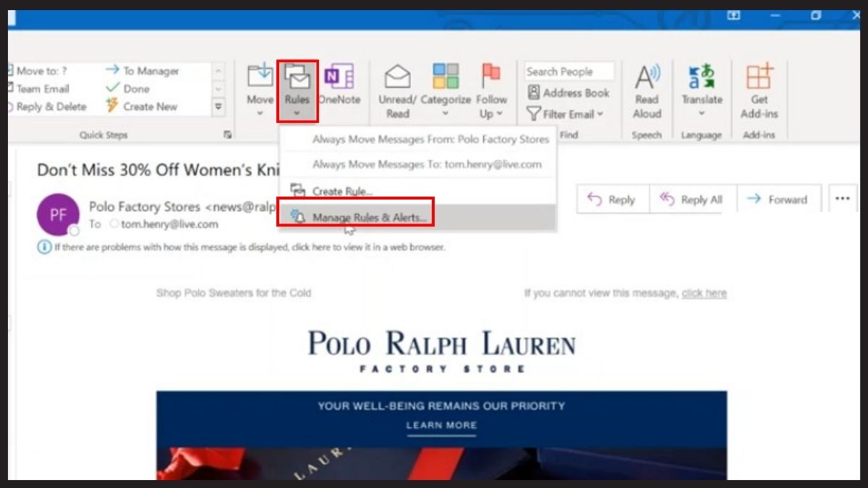Screen dimensions: 868x488
Task: Click recipient tom.henry@live.com
Action: click(169, 224)
